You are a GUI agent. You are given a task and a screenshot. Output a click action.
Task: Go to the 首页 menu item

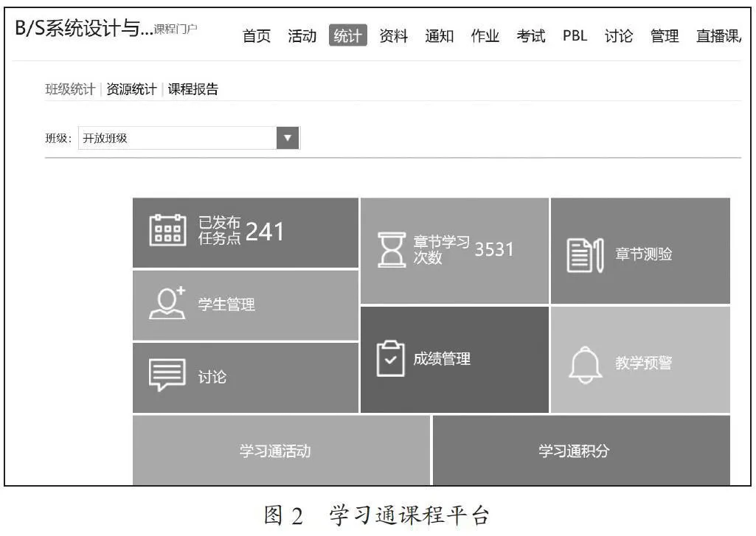256,35
